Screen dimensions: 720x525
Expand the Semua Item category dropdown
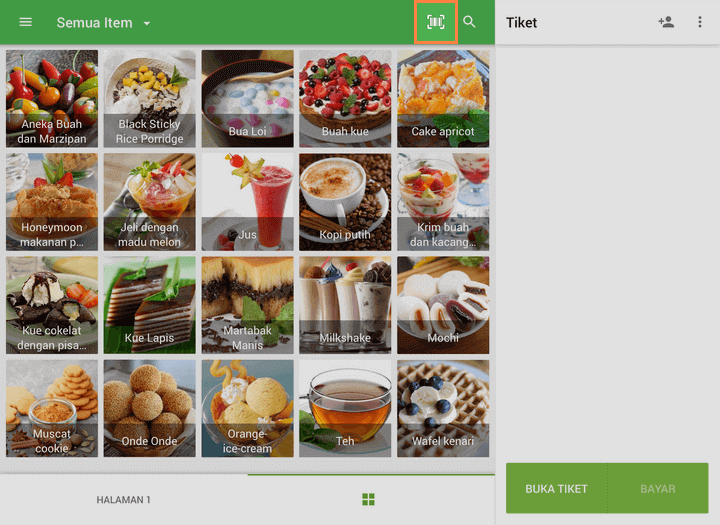pyautogui.click(x=103, y=23)
